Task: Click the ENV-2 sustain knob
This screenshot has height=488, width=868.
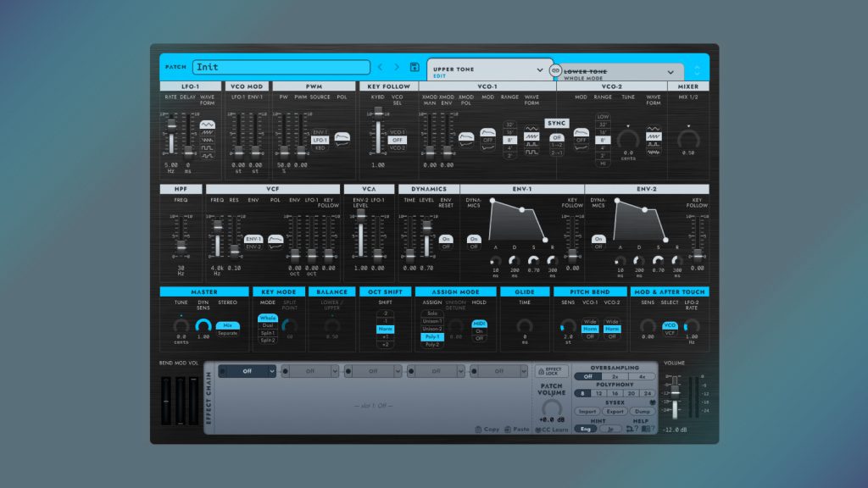Action: pyautogui.click(x=658, y=261)
